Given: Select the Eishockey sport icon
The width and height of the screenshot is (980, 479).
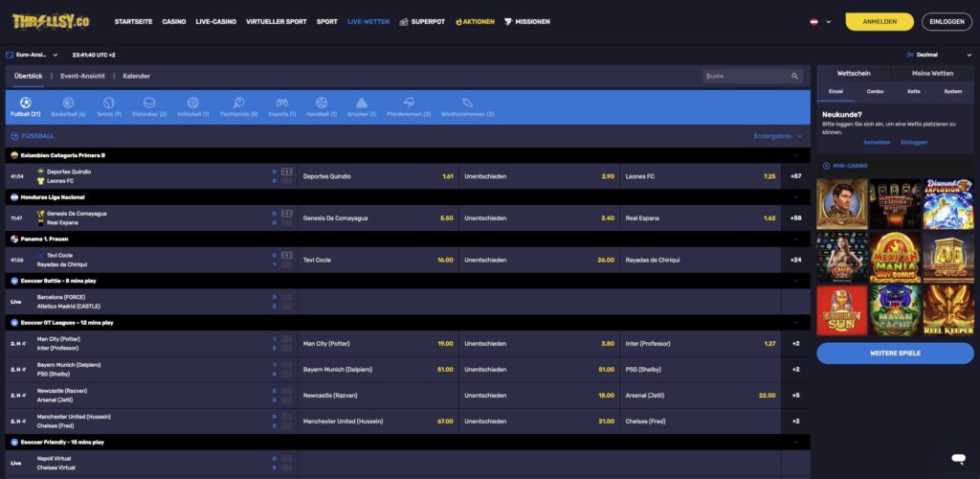Looking at the screenshot, I should pyautogui.click(x=148, y=103).
